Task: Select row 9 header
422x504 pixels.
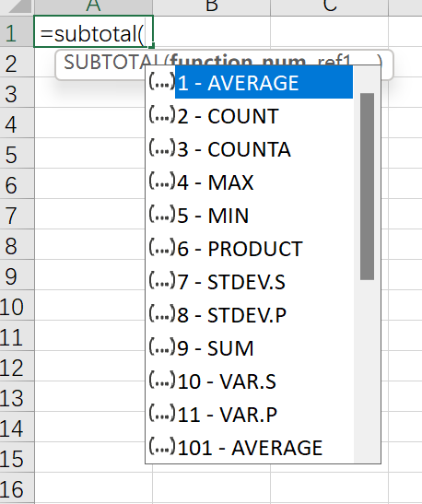Action: [17, 275]
